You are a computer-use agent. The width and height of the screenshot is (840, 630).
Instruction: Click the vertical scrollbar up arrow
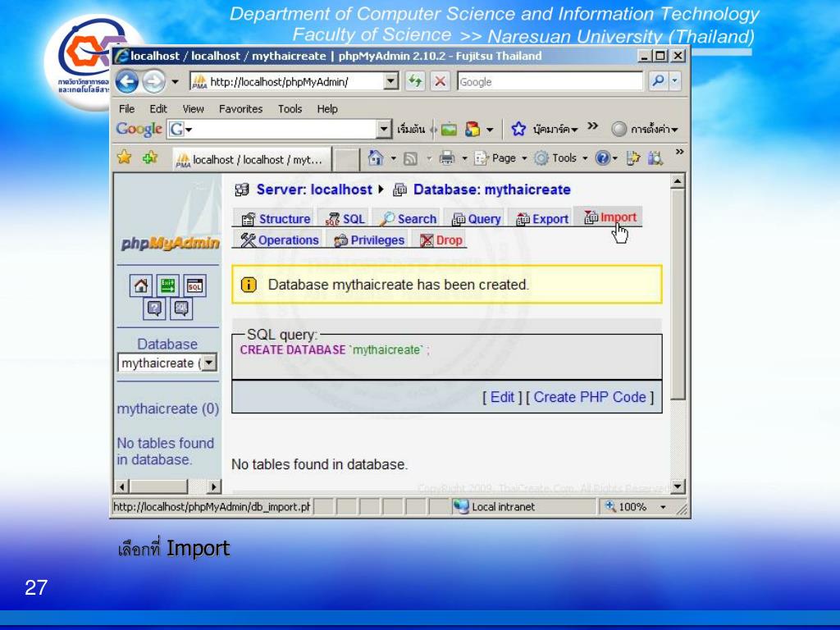678,181
